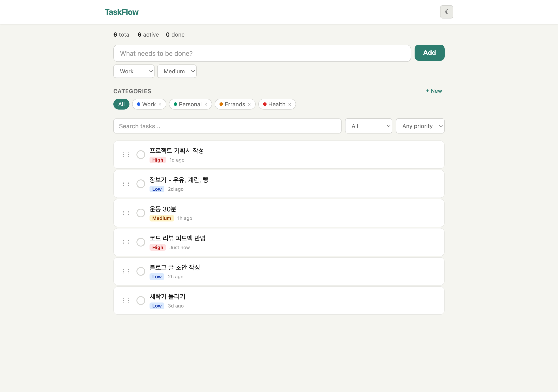Toggle dark mode with the moon icon

coord(446,12)
